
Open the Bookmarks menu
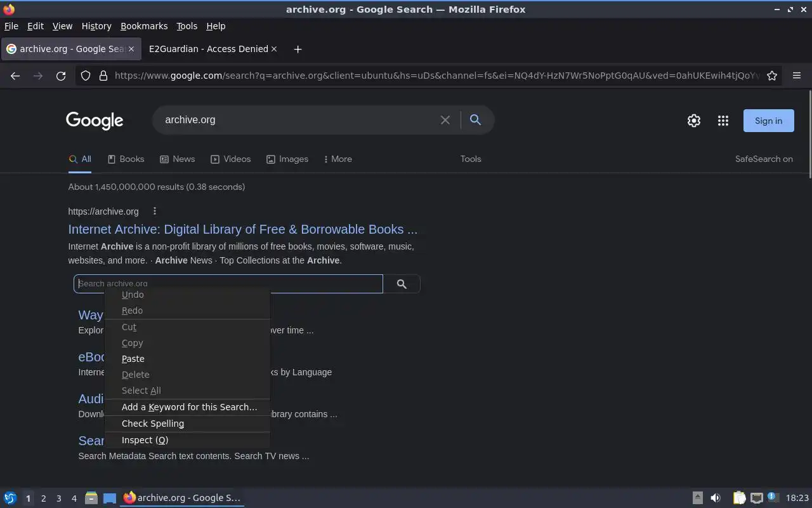(x=144, y=26)
